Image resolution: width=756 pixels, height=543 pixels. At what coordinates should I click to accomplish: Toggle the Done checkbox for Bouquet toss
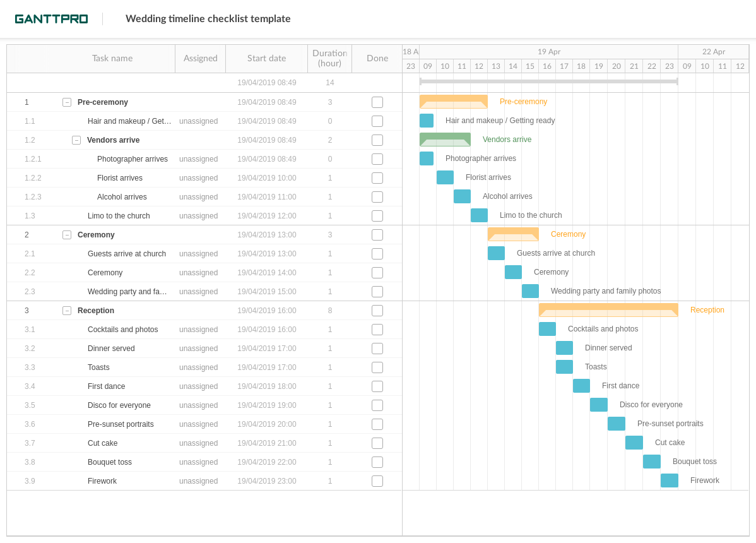click(x=377, y=462)
